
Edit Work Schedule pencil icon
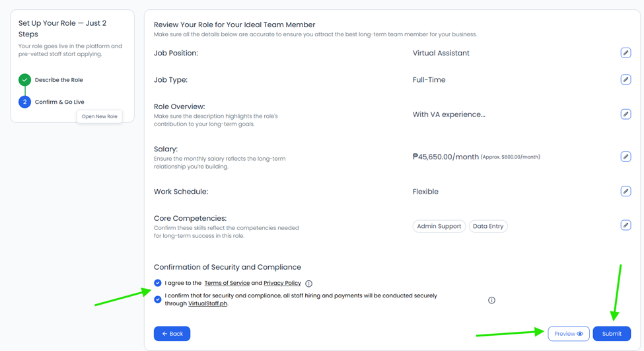click(x=626, y=191)
